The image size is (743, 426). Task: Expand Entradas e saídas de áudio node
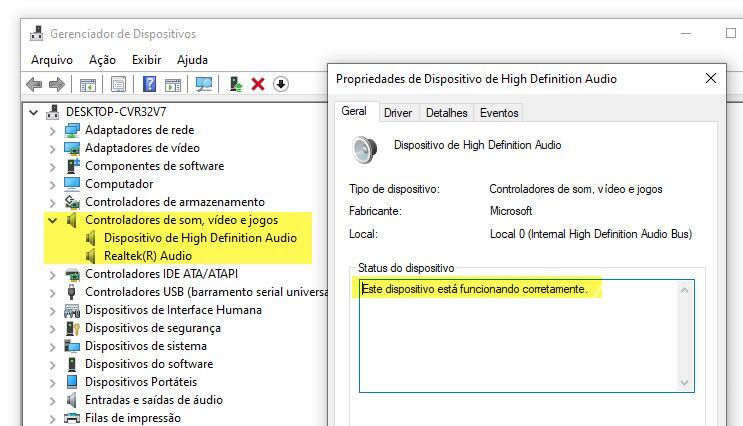53,400
